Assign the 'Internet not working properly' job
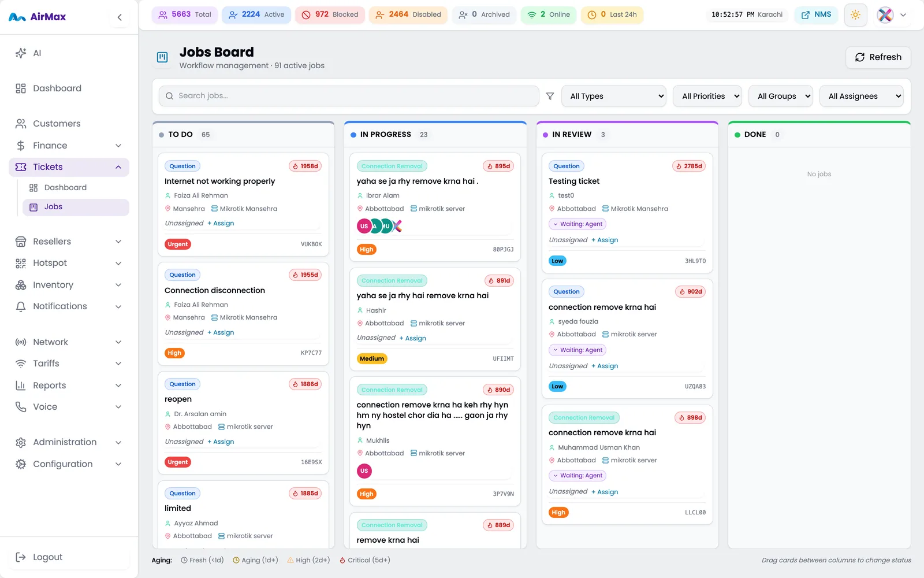Image resolution: width=924 pixels, height=578 pixels. click(221, 224)
